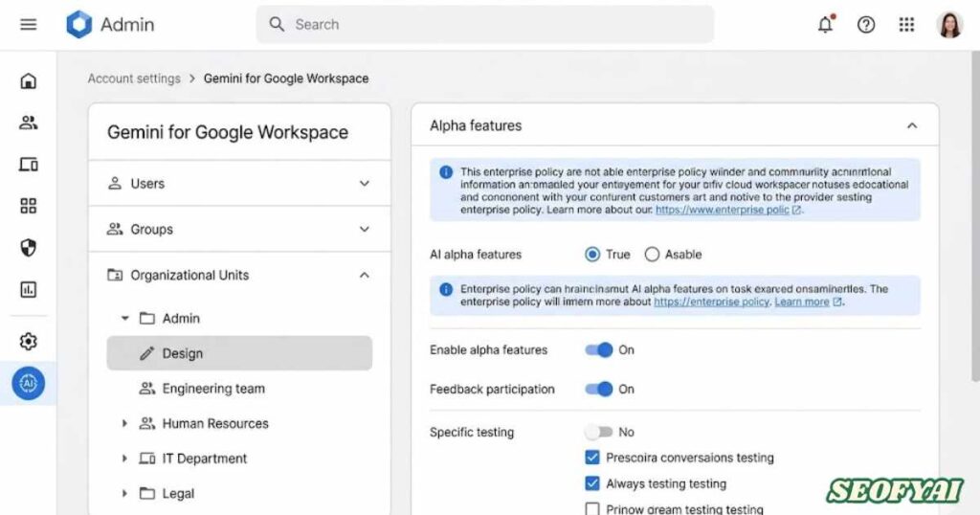
Task: Collapse Organizational Units chevron
Action: click(365, 275)
